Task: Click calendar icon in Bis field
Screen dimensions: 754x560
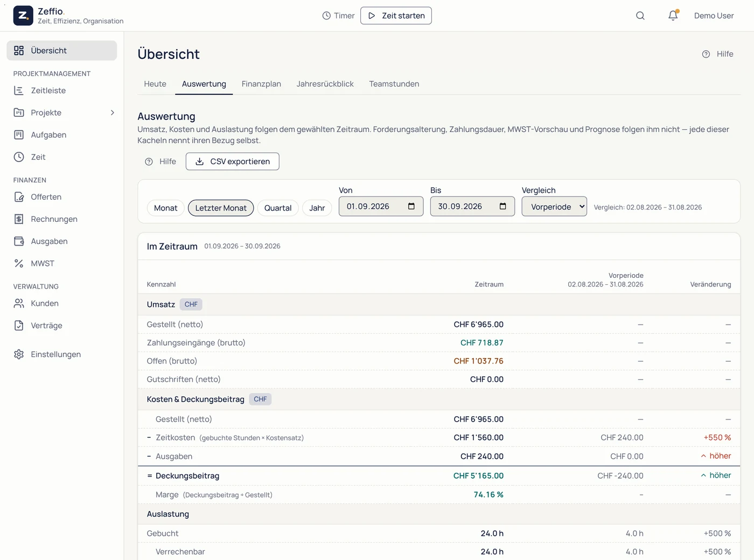Action: (503, 206)
